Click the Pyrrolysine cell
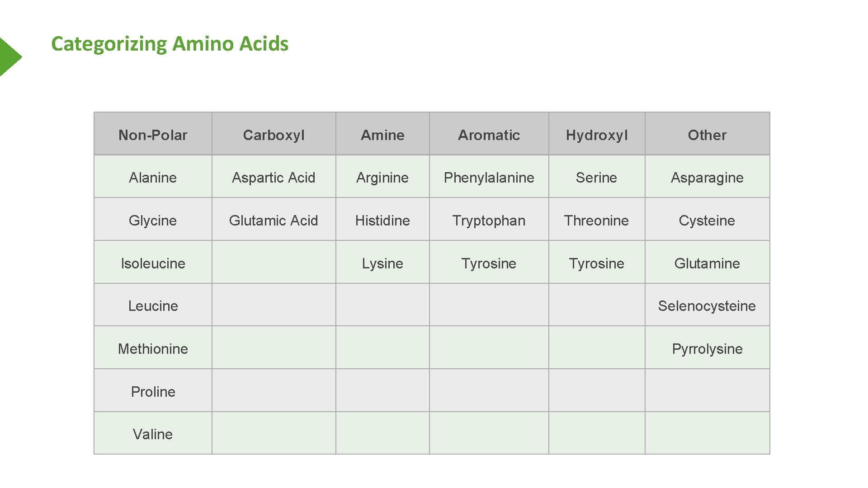 click(x=707, y=349)
